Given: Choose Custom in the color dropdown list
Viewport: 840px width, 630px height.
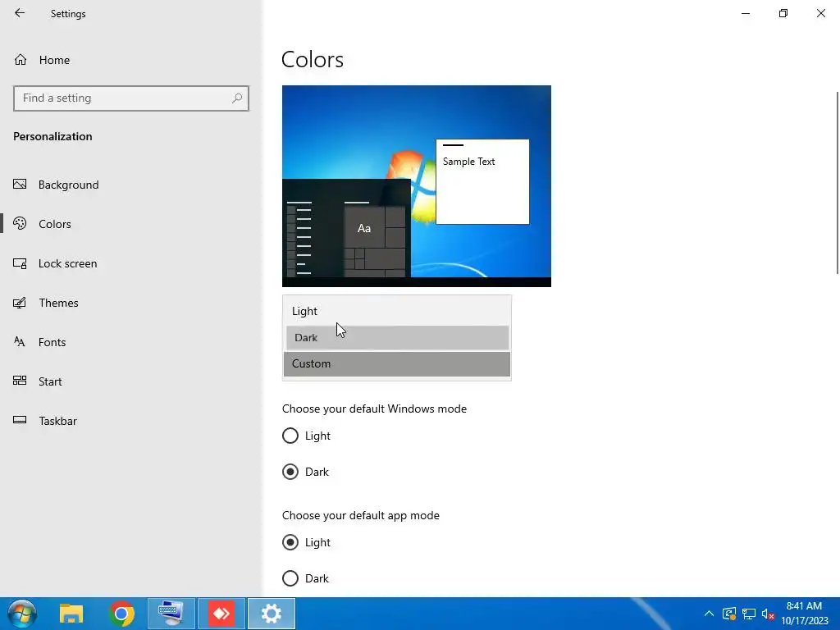Looking at the screenshot, I should [396, 363].
